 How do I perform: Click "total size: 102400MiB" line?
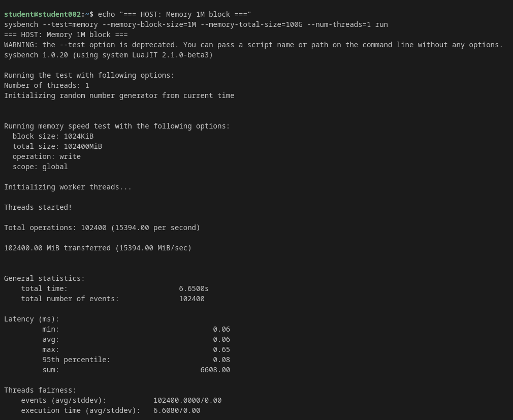click(x=57, y=146)
